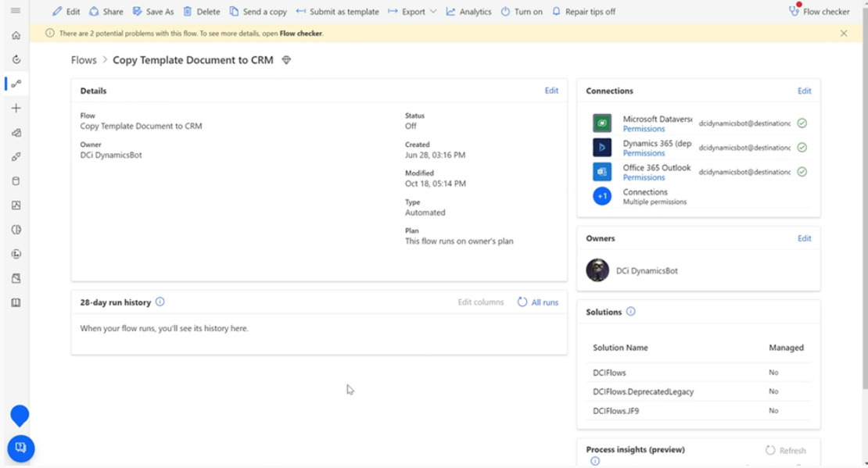Delete the flow
This screenshot has height=468, width=868.
click(202, 12)
